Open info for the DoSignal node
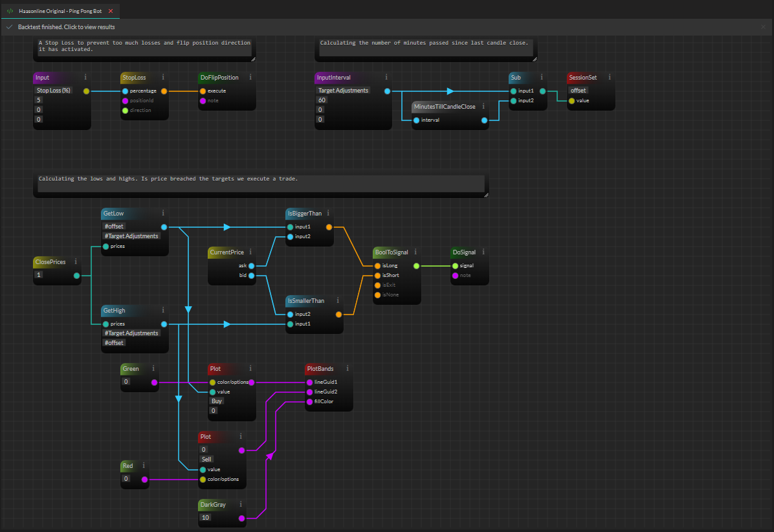 click(x=483, y=252)
